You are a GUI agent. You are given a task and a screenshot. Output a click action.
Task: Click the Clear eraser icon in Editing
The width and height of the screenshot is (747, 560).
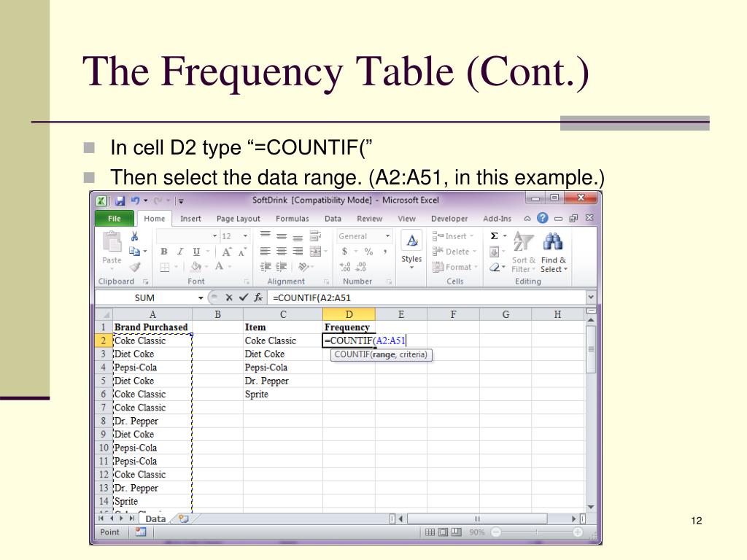(x=495, y=267)
